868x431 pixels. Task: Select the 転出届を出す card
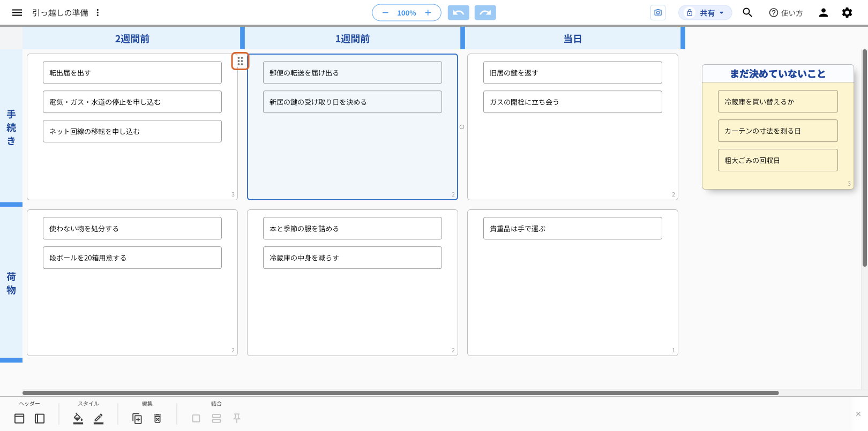pyautogui.click(x=132, y=73)
